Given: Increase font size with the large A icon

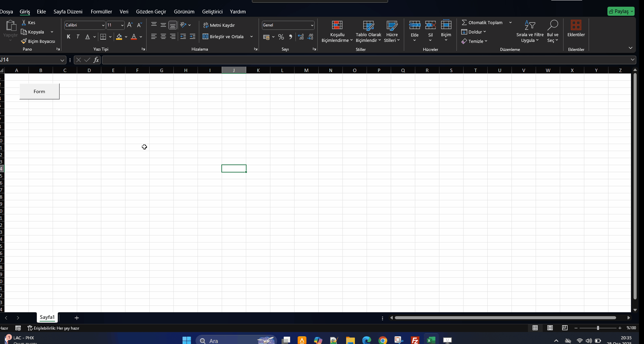Looking at the screenshot, I should 130,25.
